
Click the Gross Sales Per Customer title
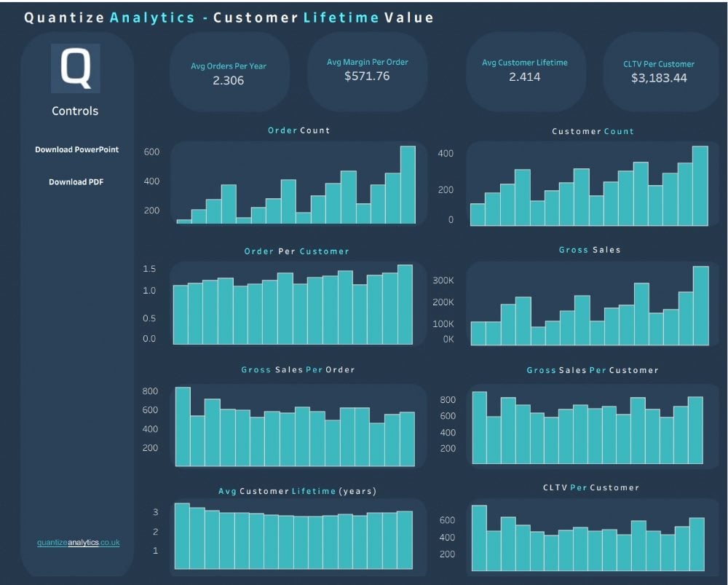click(592, 370)
